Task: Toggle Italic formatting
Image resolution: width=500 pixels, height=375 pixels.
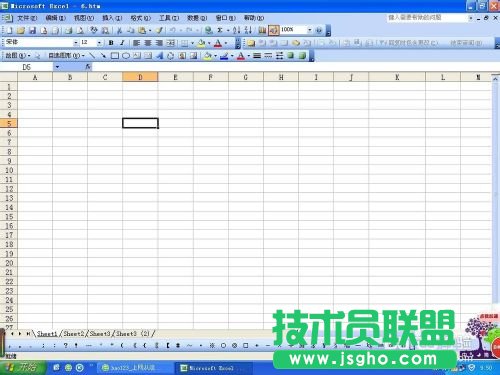Action: (122, 43)
